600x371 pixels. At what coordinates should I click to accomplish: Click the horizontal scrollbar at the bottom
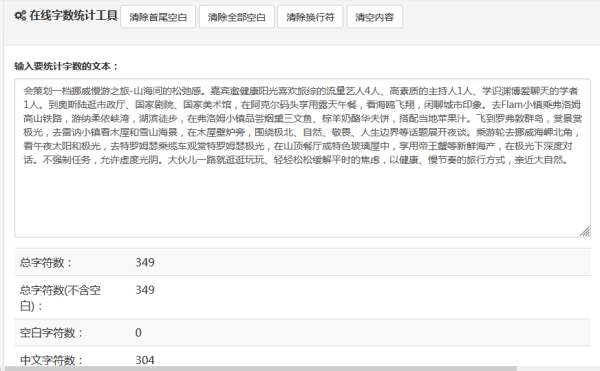click(x=260, y=368)
